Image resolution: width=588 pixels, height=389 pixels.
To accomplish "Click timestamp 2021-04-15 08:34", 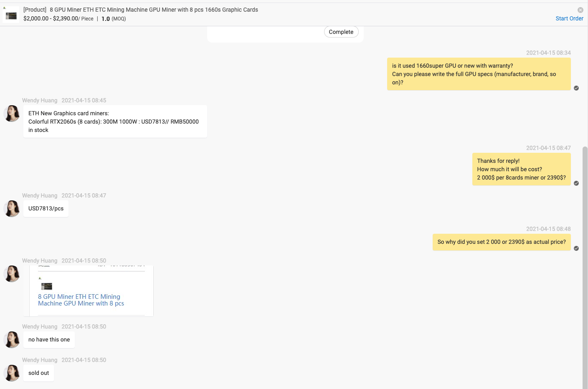I will (x=548, y=53).
